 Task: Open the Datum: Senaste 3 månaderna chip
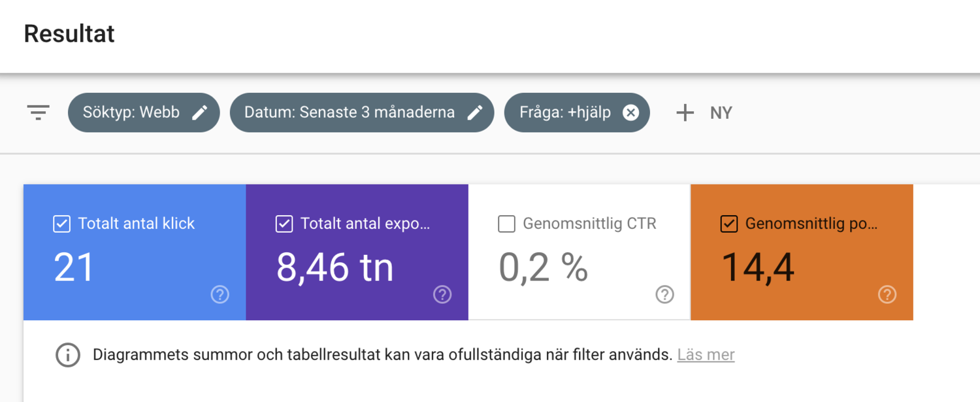(350, 112)
